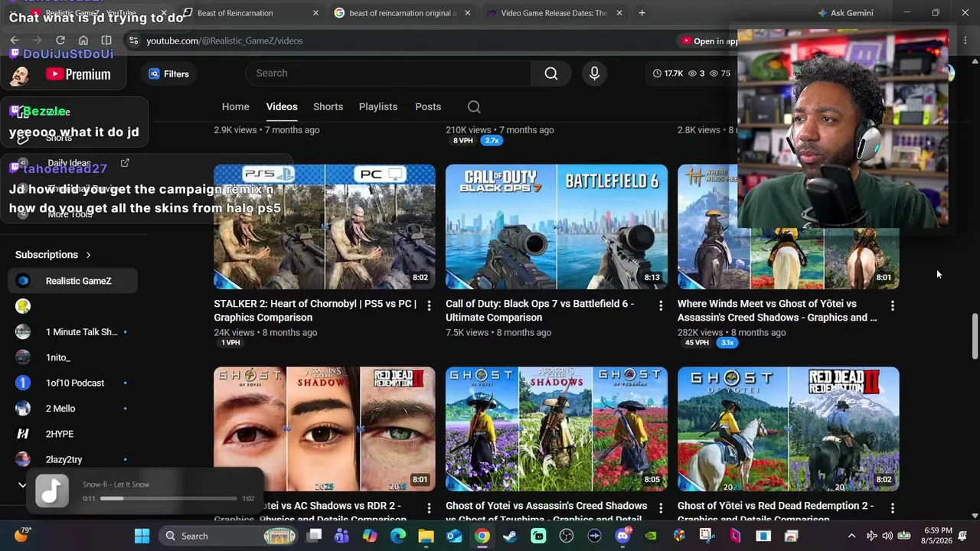This screenshot has width=980, height=551.
Task: Open Task View from the taskbar
Action: [314, 536]
